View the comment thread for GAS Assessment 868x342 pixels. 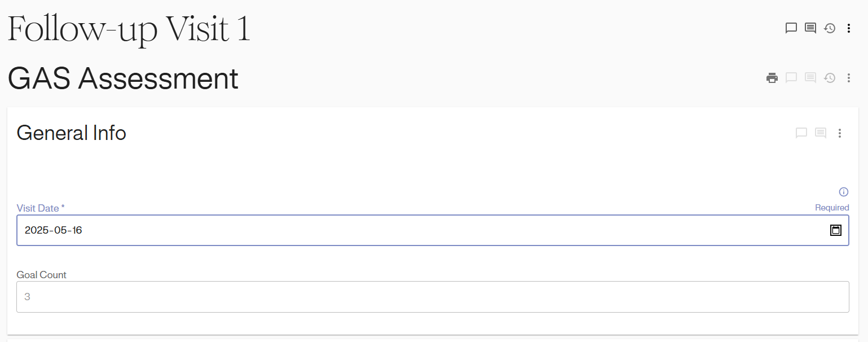coord(810,78)
